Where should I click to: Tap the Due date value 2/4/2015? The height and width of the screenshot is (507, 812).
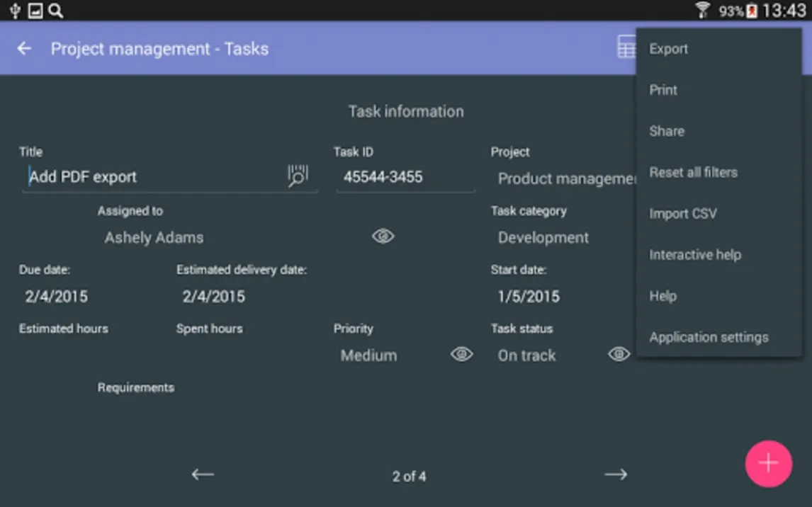[57, 297]
